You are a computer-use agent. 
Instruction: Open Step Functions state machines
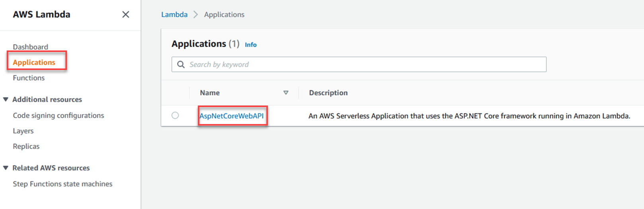[62, 184]
